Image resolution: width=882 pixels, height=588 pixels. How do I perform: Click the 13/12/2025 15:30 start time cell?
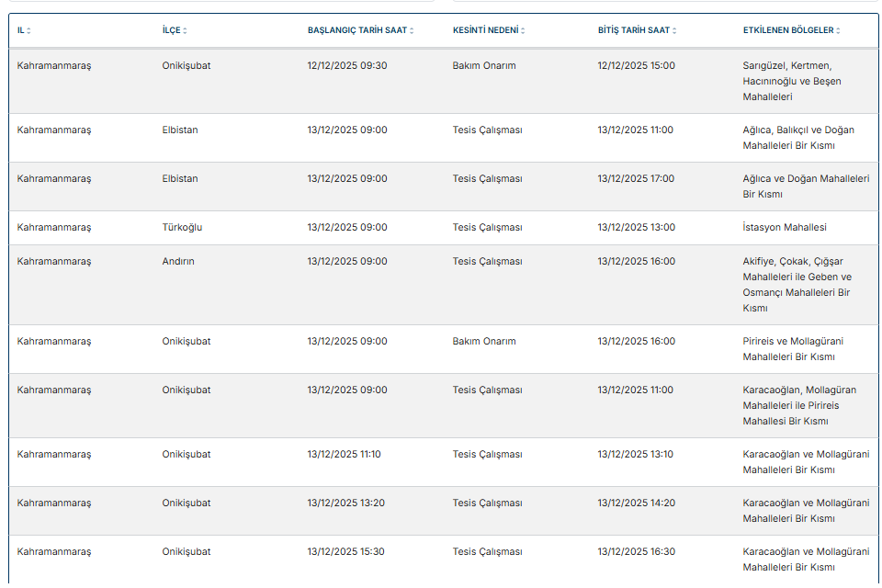(x=345, y=552)
